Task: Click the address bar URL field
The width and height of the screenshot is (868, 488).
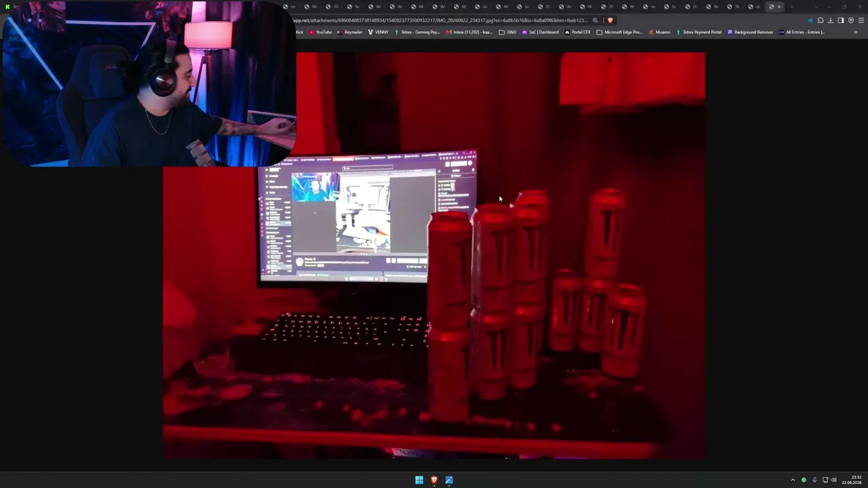Action: 441,20
